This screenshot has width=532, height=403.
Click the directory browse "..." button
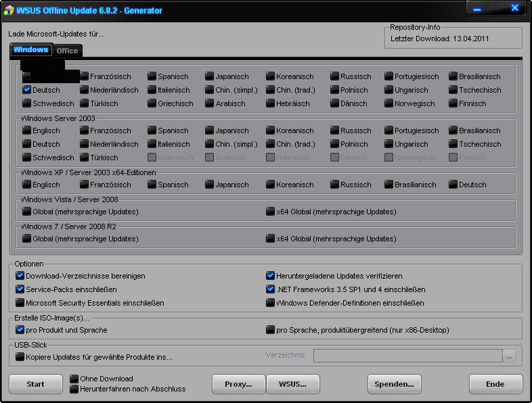pyautogui.click(x=510, y=356)
